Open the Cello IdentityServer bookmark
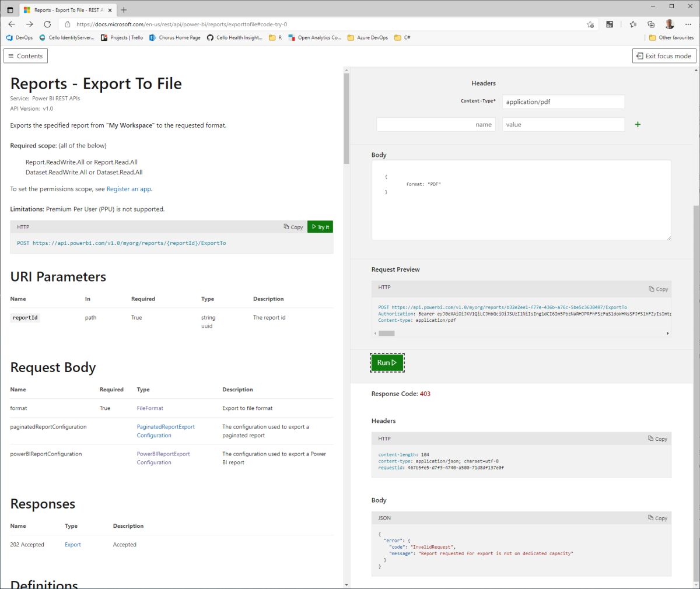This screenshot has width=700, height=589. click(x=66, y=37)
